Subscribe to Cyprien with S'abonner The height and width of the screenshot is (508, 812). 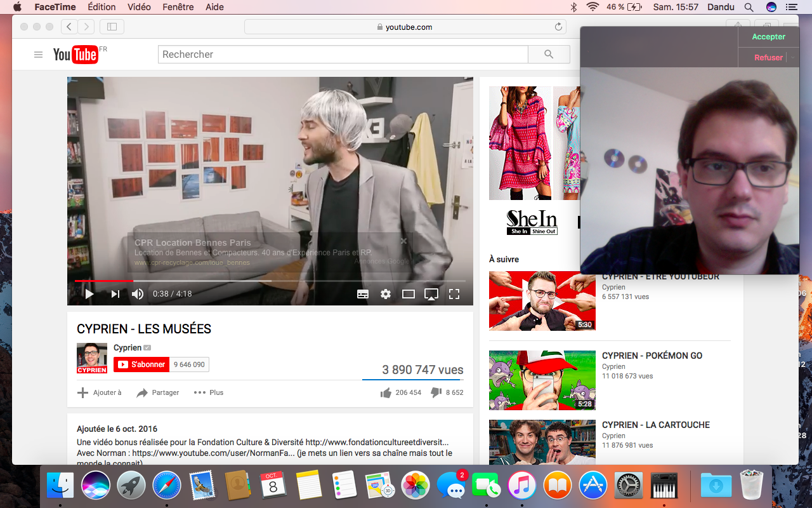[x=141, y=364]
